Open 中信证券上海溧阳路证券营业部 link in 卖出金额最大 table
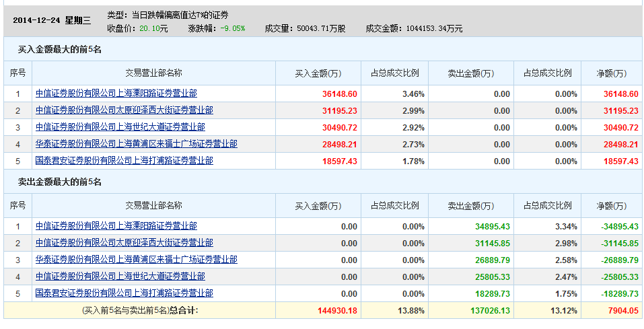 pos(116,226)
